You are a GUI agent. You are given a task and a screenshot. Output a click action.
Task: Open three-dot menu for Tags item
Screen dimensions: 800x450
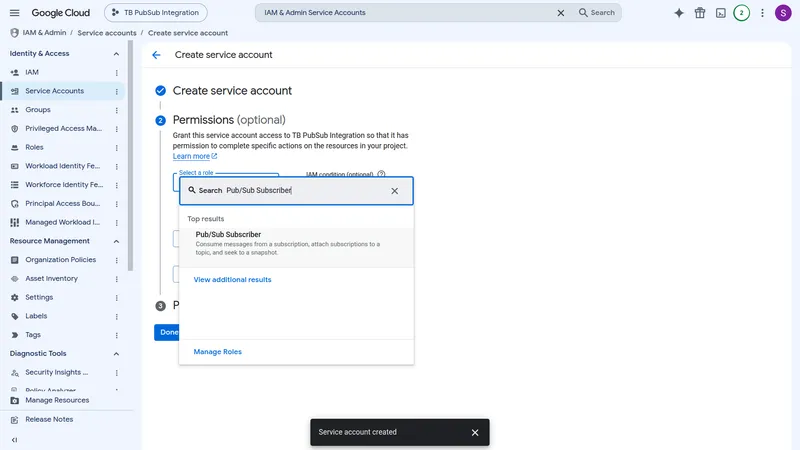tap(116, 335)
